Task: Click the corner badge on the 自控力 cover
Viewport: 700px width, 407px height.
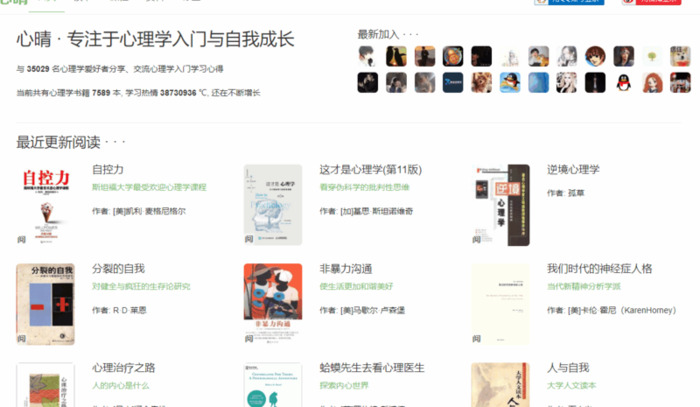Action: coord(21,240)
